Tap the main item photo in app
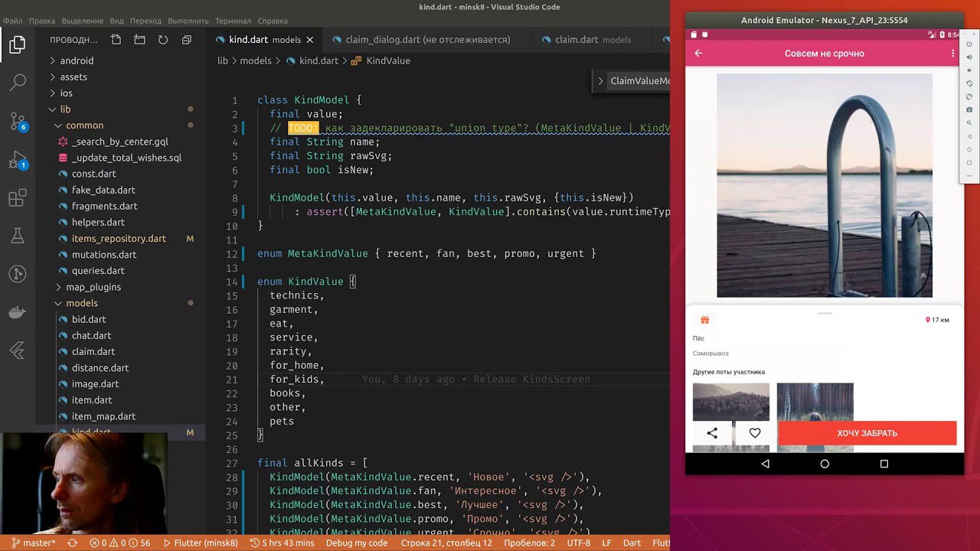980x551 pixels. pos(825,185)
